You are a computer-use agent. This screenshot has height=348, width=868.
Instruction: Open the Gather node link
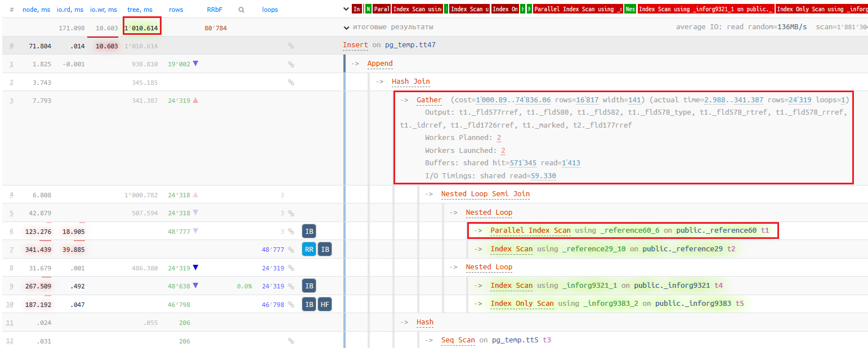429,100
